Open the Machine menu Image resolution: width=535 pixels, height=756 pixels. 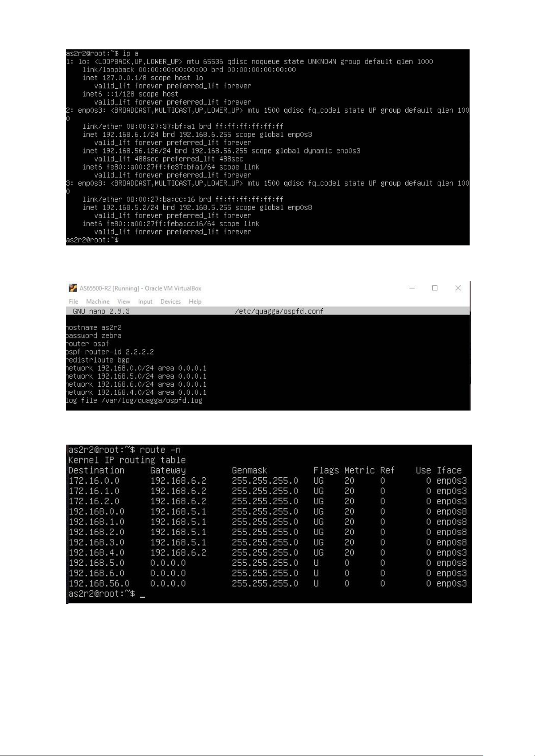coord(98,302)
